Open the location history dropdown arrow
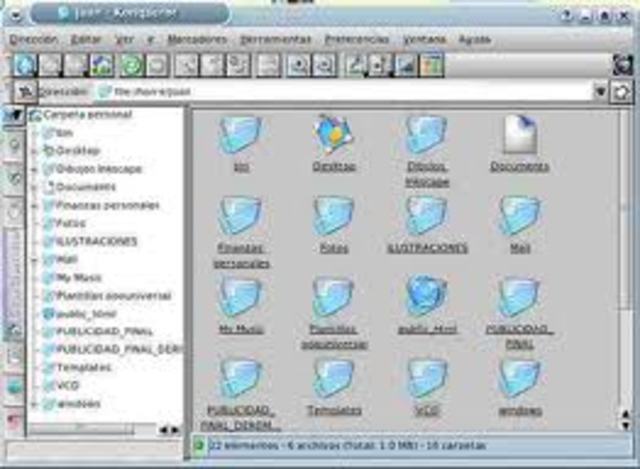The height and width of the screenshot is (469, 640). [600, 92]
